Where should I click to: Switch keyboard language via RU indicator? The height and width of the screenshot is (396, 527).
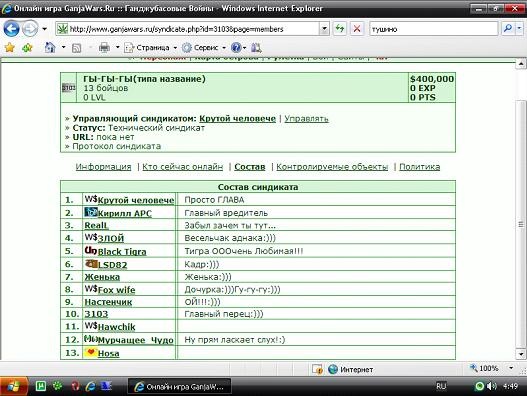pos(441,387)
